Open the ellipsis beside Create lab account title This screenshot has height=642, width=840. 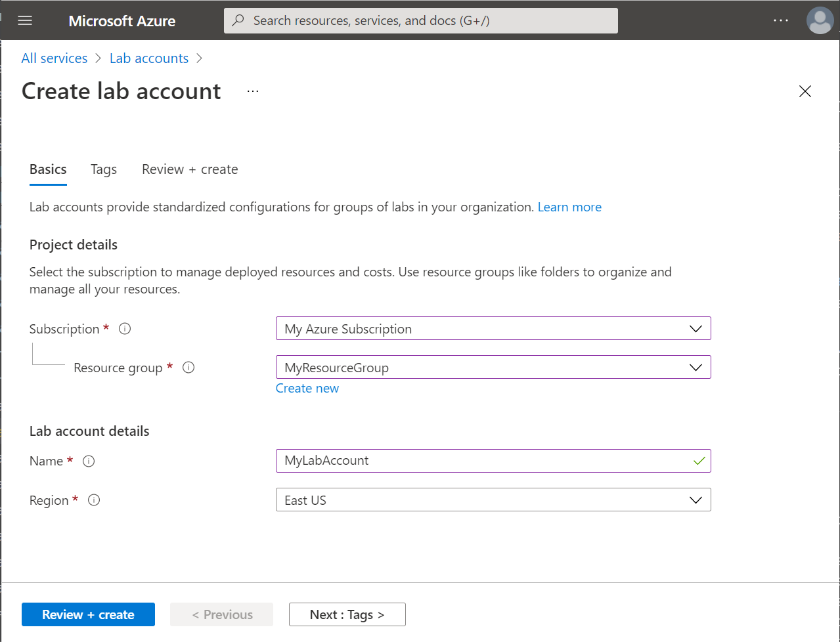coord(252,91)
